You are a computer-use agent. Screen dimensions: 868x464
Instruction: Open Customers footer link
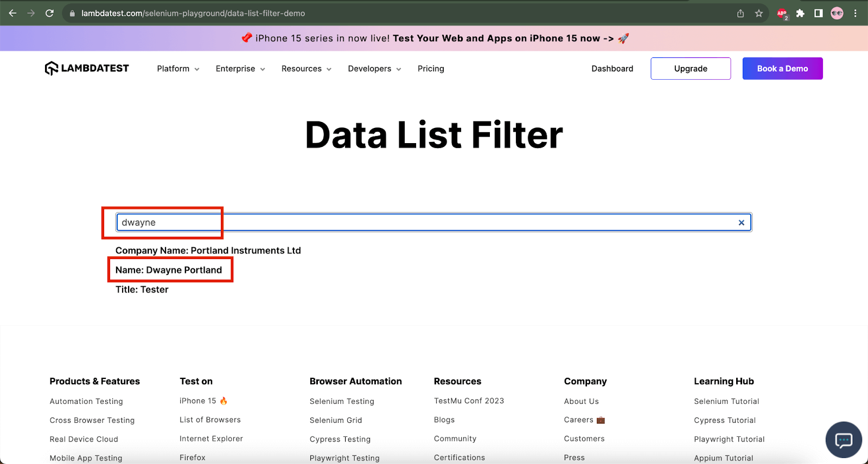click(584, 439)
